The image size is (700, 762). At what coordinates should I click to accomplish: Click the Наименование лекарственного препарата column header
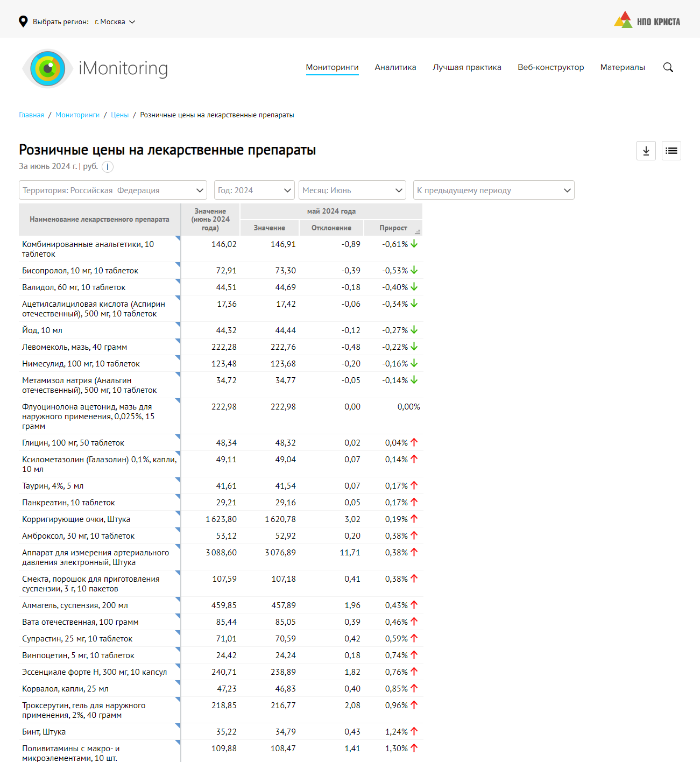coord(100,220)
